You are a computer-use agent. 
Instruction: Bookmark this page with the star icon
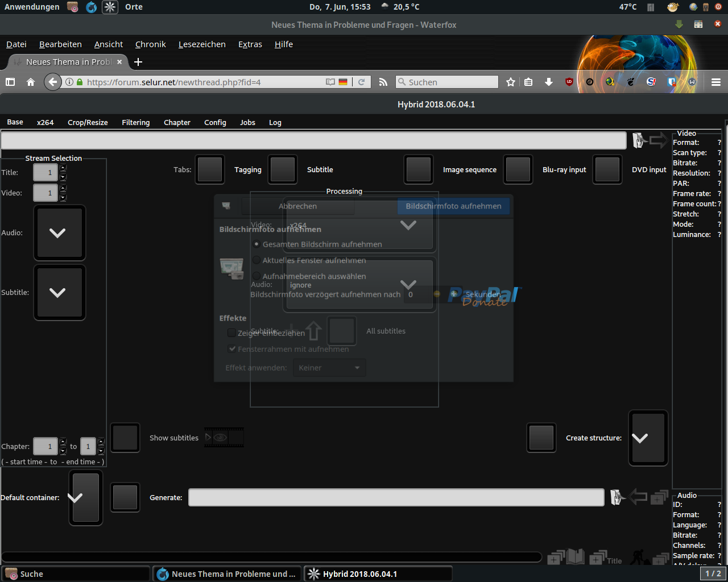click(511, 82)
